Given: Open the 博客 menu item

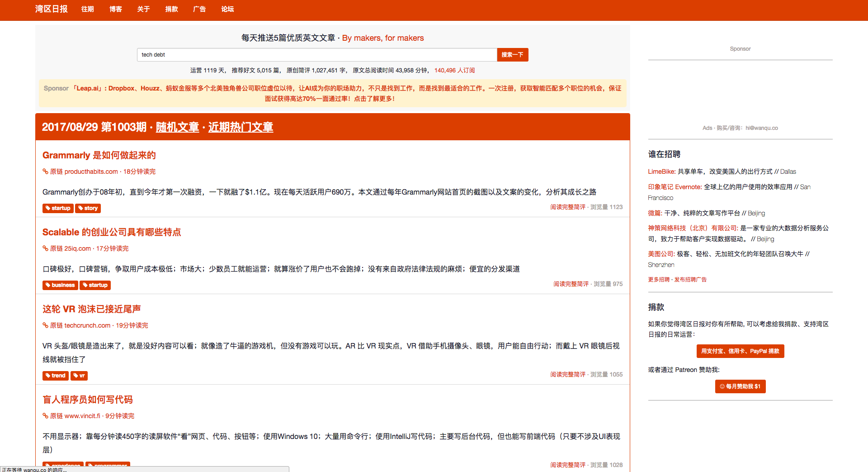Looking at the screenshot, I should pyautogui.click(x=115, y=9).
